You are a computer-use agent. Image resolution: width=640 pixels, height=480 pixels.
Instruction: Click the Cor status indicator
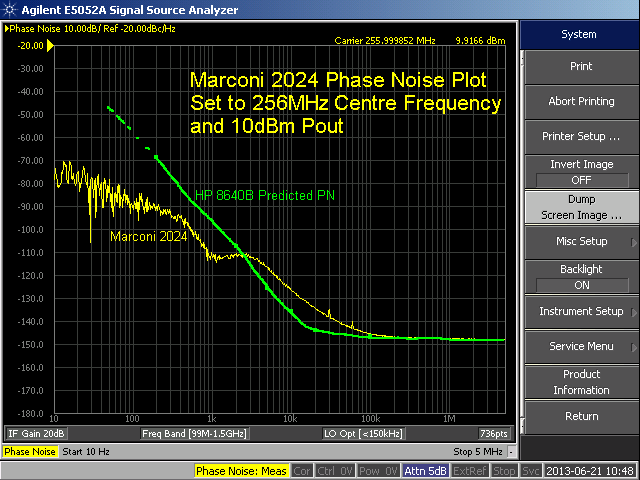pos(302,471)
